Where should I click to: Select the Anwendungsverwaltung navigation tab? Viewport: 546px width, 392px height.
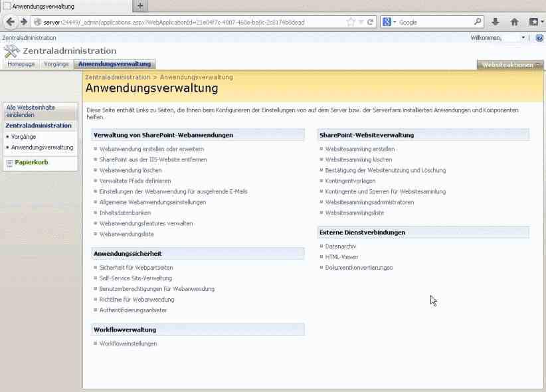coord(114,64)
